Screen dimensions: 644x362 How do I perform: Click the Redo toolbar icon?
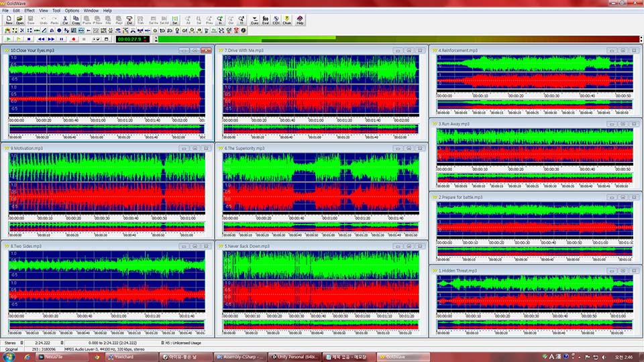click(54, 20)
